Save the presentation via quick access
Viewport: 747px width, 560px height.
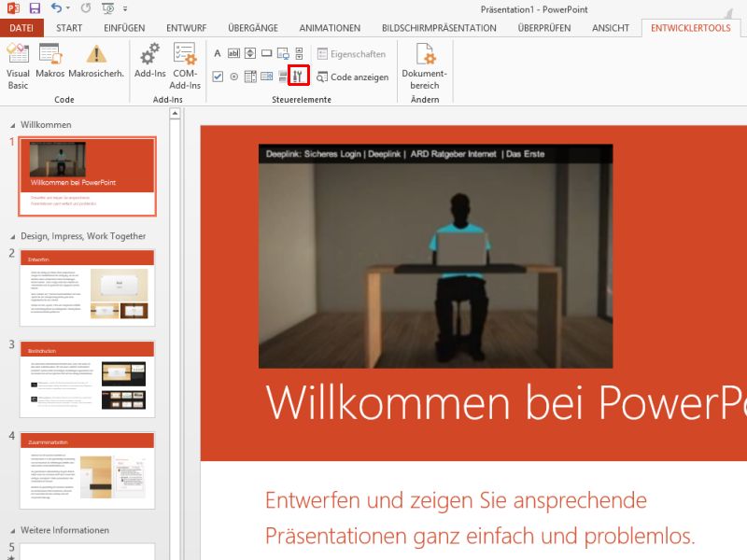click(35, 8)
